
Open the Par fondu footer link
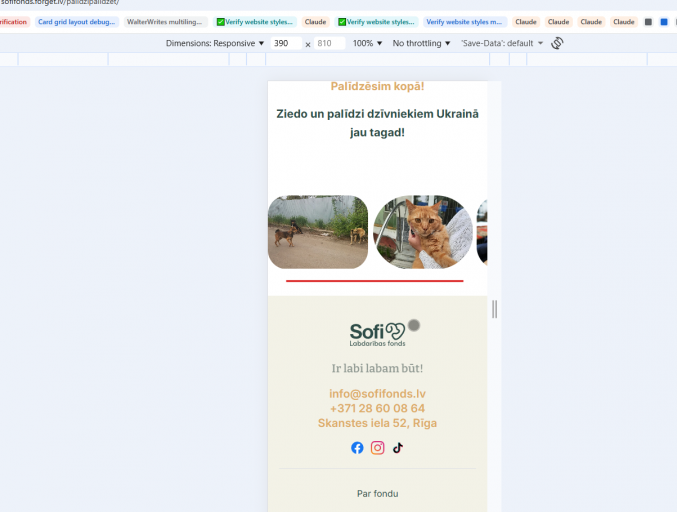click(377, 493)
